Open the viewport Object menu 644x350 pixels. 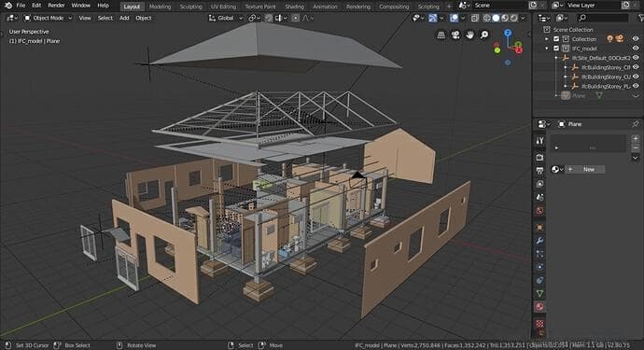click(144, 18)
